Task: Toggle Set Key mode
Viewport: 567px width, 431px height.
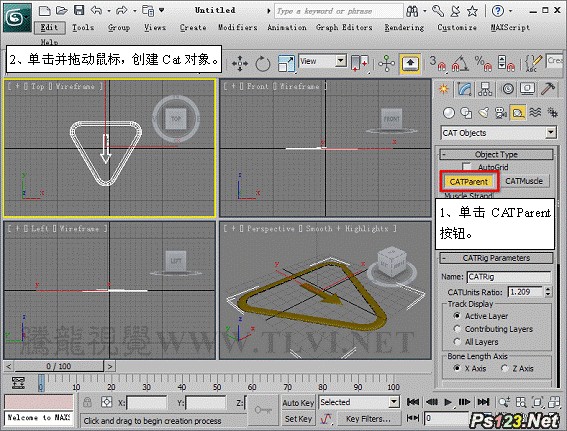Action: click(x=298, y=419)
